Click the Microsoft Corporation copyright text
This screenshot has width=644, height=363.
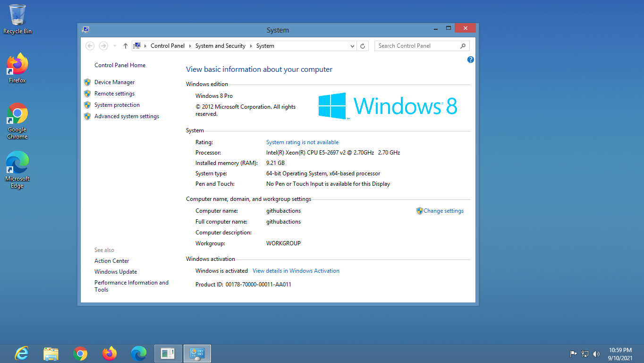pos(246,110)
